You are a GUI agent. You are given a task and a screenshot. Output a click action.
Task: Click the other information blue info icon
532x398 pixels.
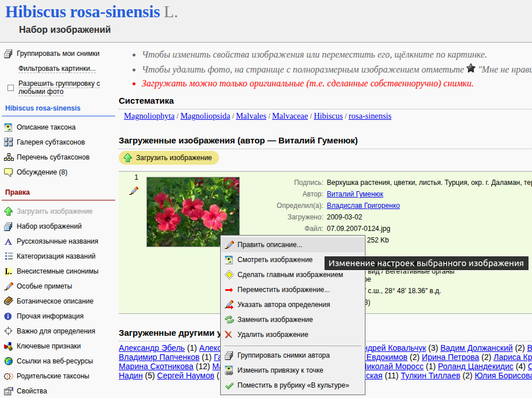point(8,316)
